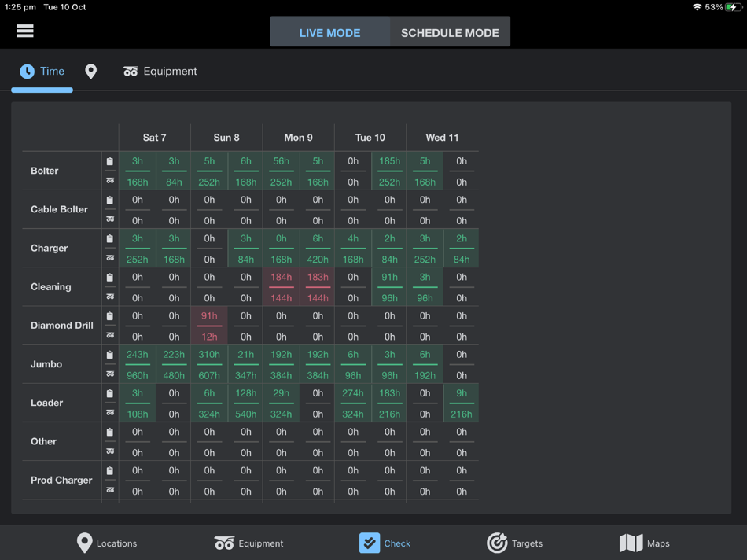Viewport: 747px width, 560px height.
Task: Select the Loader row label
Action: (46, 403)
